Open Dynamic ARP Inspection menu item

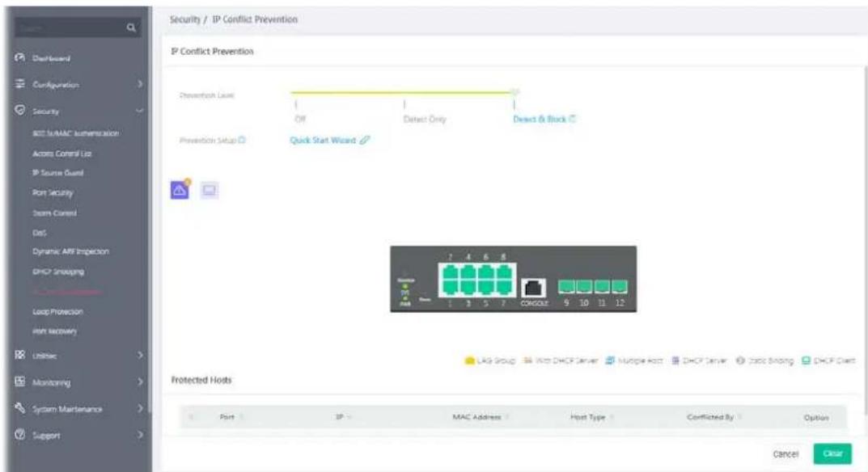click(70, 251)
